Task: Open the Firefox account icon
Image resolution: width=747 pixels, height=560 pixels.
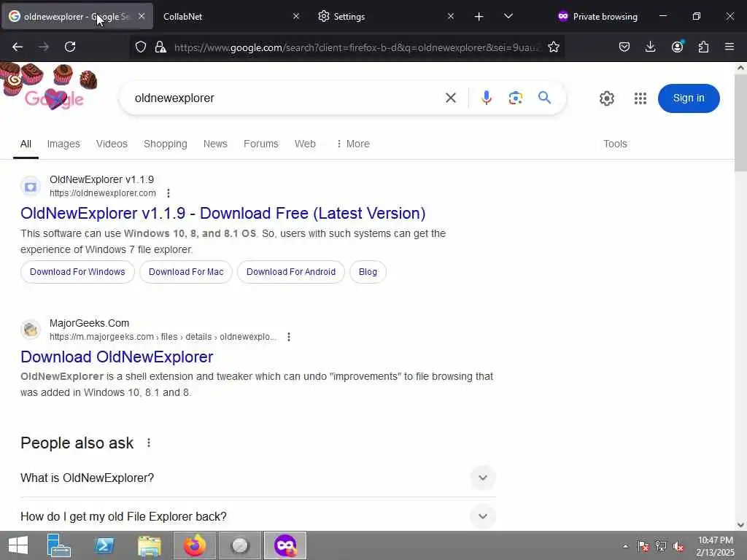Action: (677, 47)
